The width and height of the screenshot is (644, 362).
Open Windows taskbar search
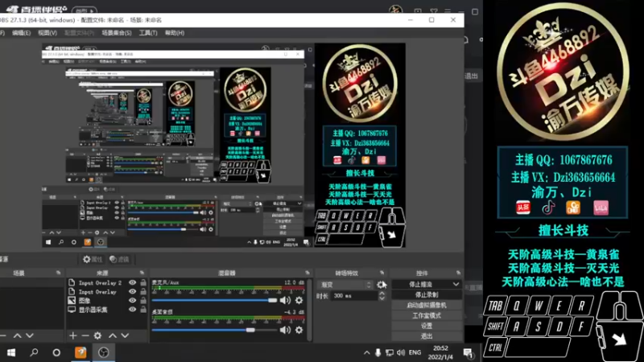pyautogui.click(x=34, y=352)
